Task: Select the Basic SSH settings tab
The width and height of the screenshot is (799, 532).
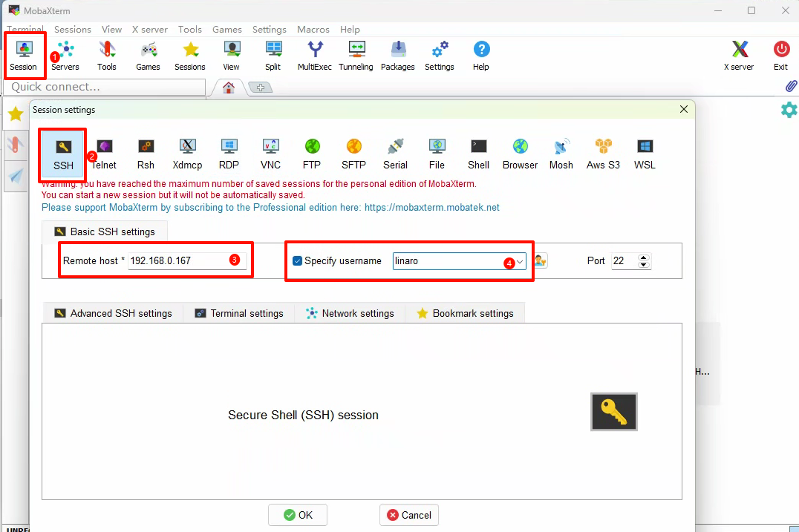Action: click(105, 232)
